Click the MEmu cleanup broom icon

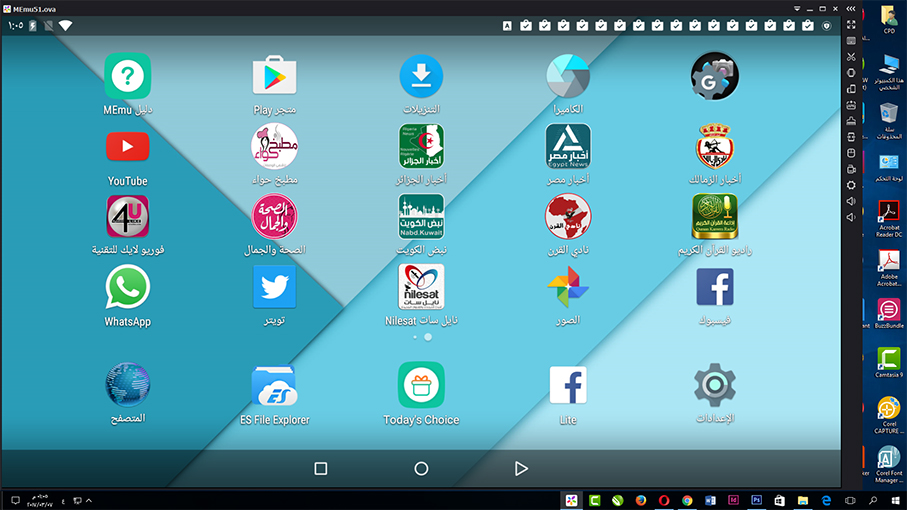851,121
